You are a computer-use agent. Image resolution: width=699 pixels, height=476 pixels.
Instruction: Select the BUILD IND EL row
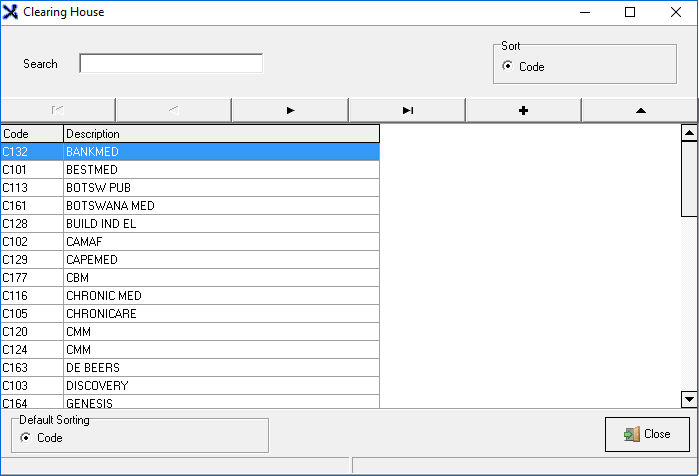point(190,224)
